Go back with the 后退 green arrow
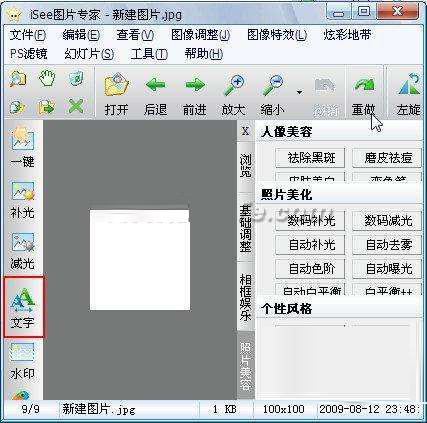The height and width of the screenshot is (423, 427). (x=155, y=85)
